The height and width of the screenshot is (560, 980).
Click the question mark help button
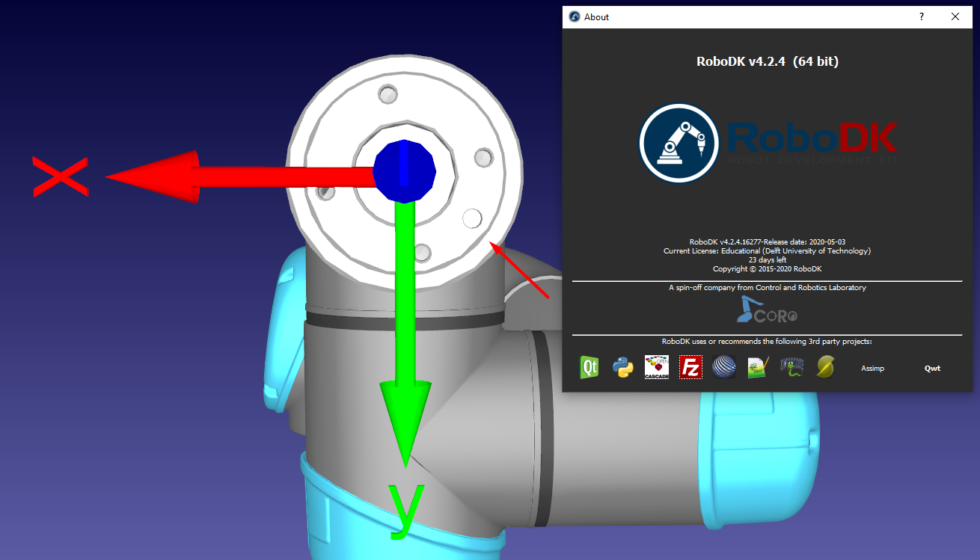tap(922, 16)
